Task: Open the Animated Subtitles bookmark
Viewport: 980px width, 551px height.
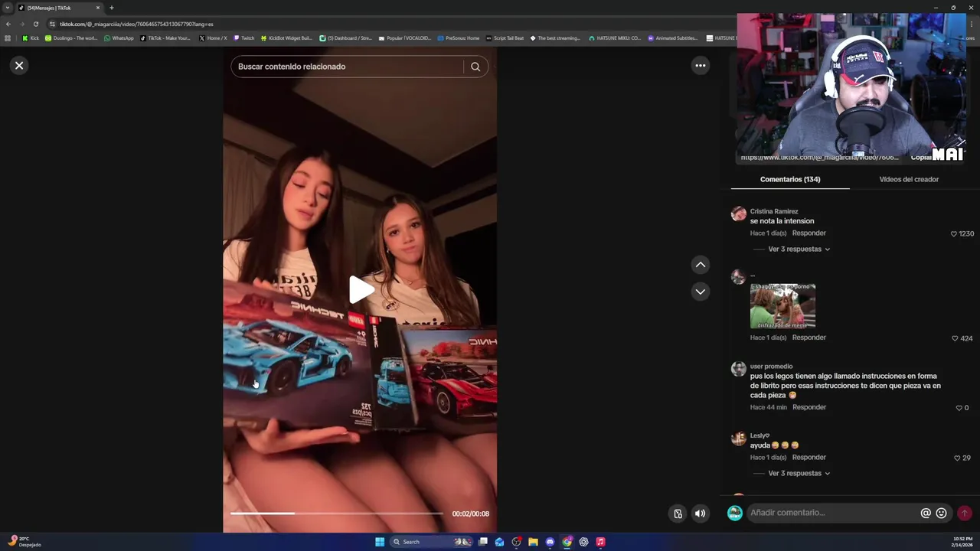Action: coord(673,38)
